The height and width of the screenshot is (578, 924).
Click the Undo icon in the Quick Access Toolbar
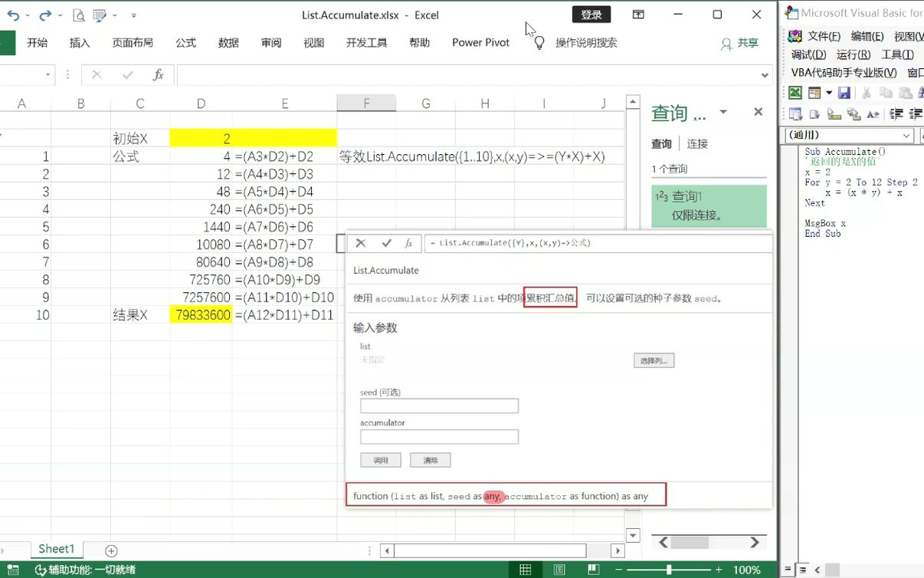click(13, 15)
